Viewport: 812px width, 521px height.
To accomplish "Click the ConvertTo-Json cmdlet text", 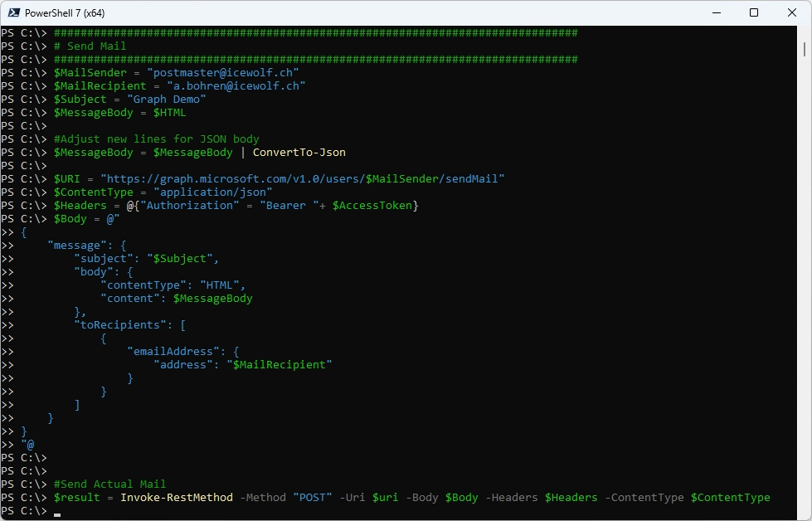I will tap(299, 152).
